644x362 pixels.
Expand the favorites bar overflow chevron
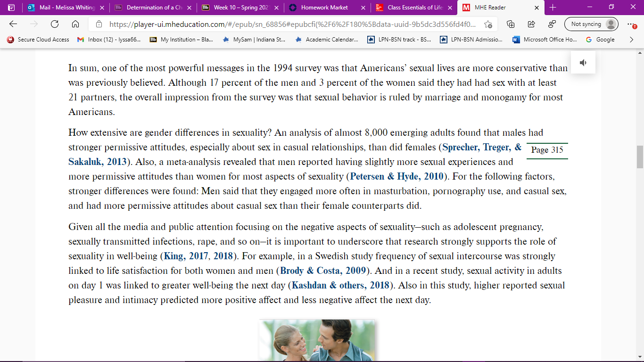632,40
